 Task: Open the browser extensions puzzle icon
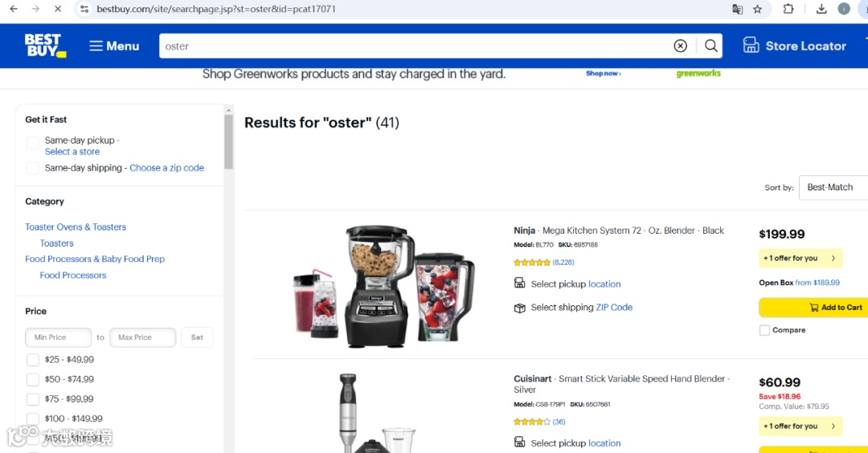(788, 9)
